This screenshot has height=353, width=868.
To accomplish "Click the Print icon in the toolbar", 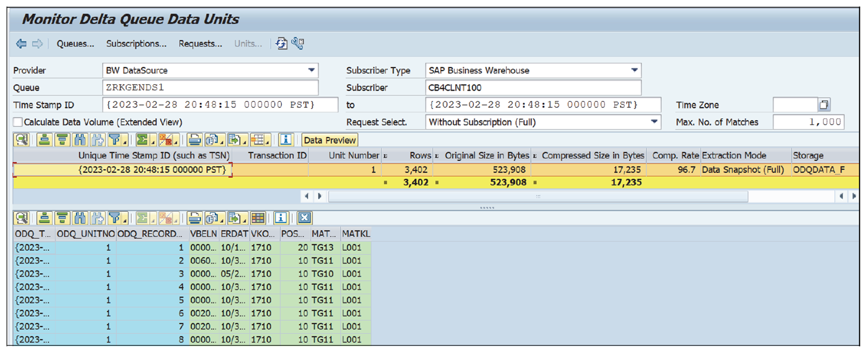I will 195,139.
